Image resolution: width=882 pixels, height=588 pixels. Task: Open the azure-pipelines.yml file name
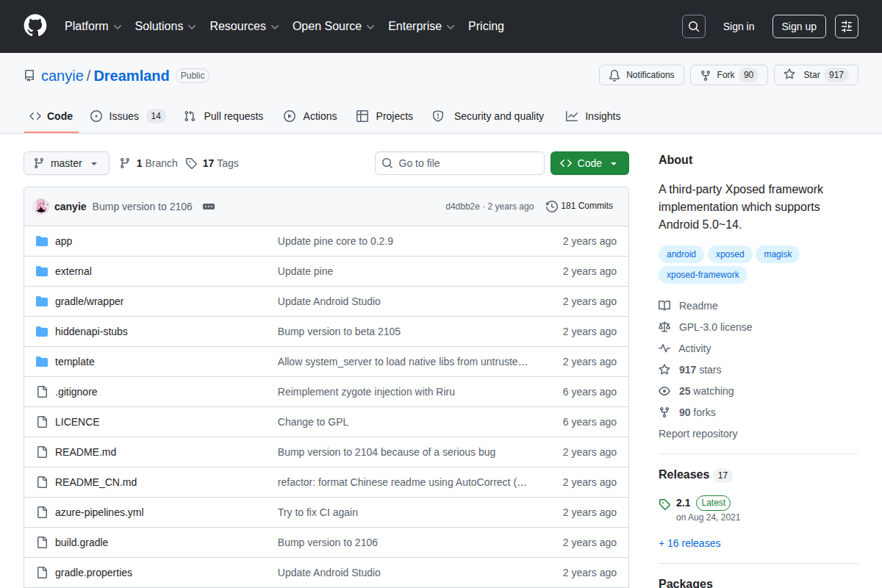tap(99, 512)
